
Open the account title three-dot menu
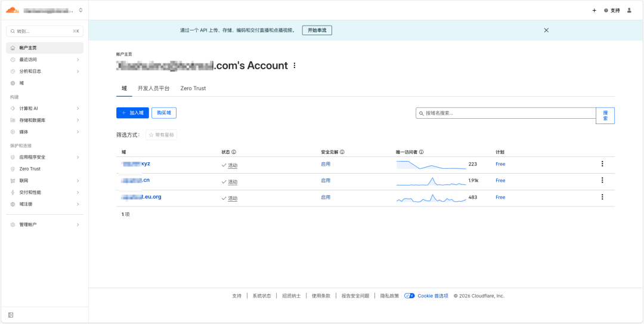tap(295, 66)
